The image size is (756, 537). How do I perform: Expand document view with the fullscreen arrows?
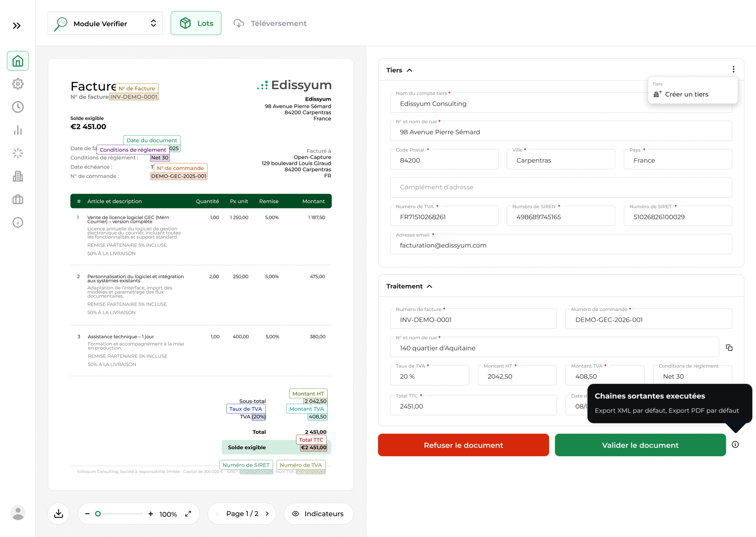(188, 514)
